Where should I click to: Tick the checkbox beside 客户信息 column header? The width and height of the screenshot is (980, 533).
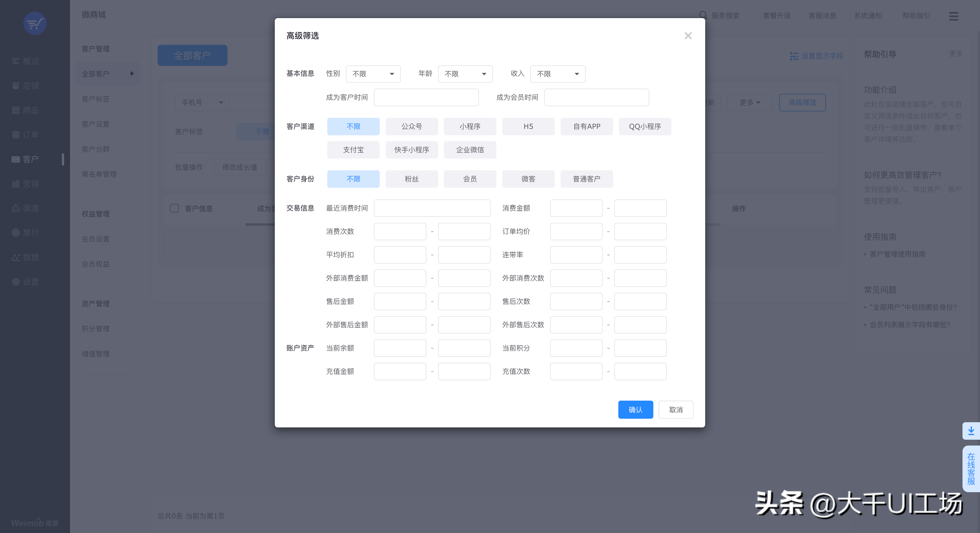pos(174,208)
